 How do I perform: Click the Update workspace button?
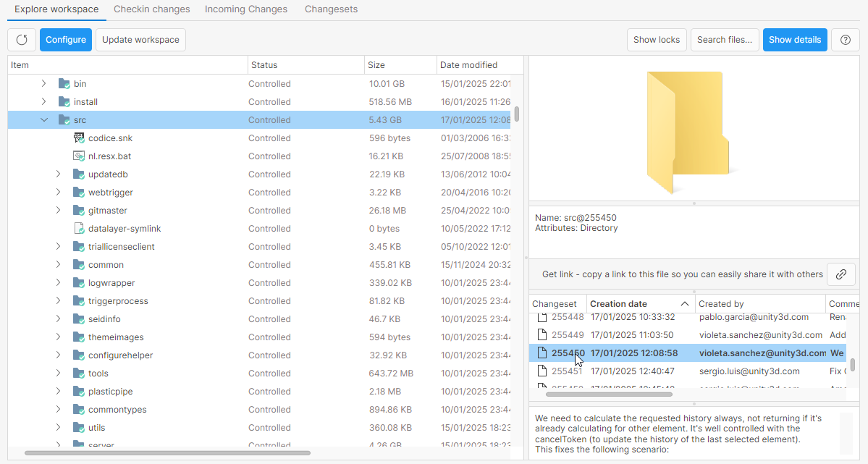click(140, 40)
